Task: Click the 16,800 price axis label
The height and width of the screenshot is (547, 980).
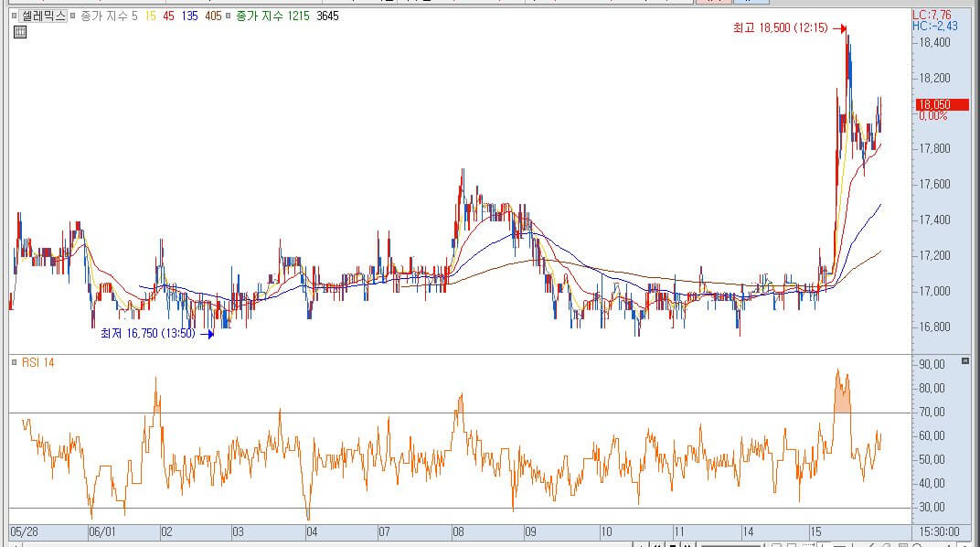Action: pos(934,327)
